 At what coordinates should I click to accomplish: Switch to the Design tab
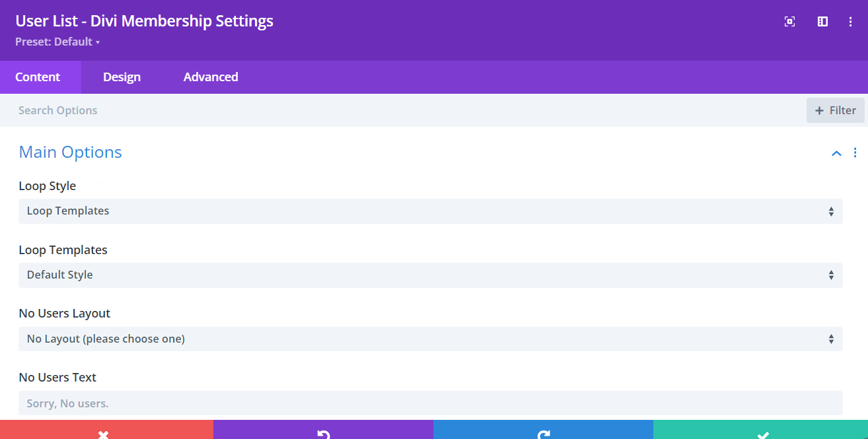(122, 77)
